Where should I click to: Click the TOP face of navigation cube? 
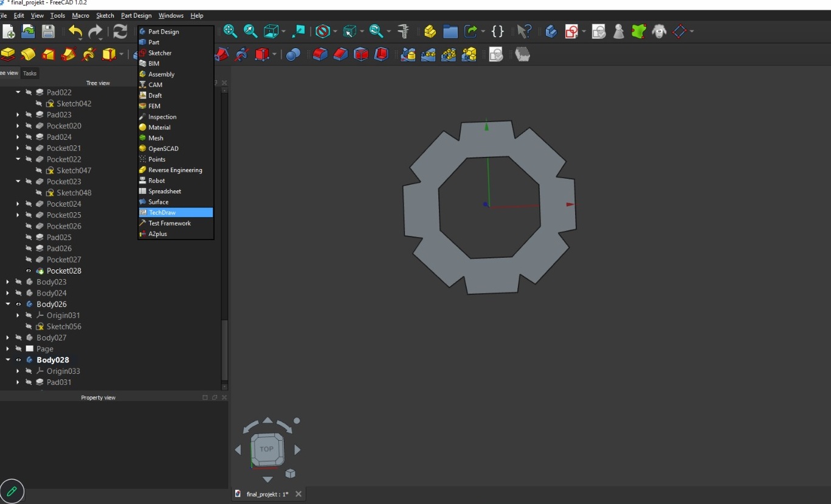coord(267,449)
